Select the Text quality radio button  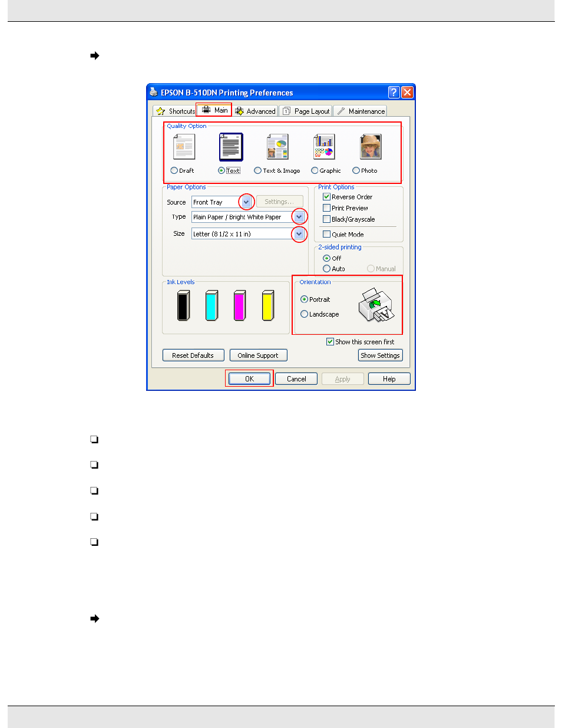point(222,170)
